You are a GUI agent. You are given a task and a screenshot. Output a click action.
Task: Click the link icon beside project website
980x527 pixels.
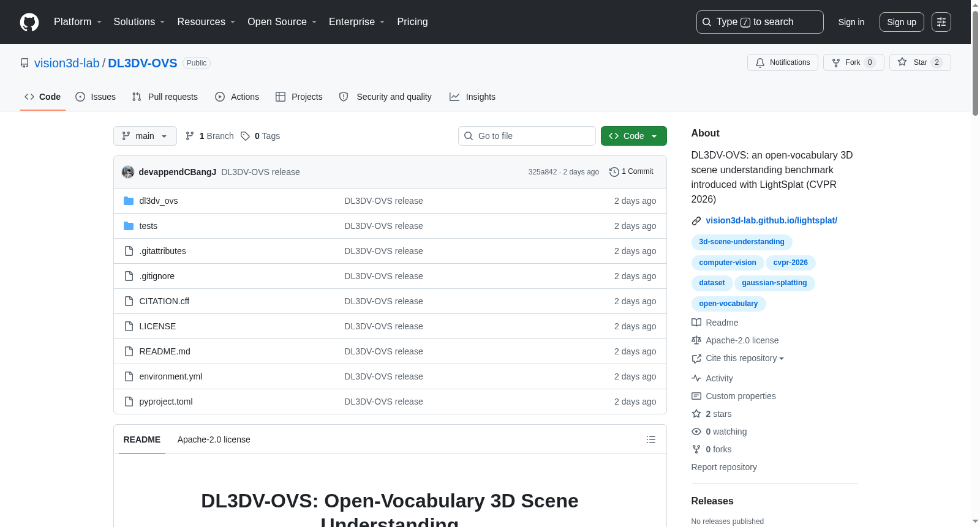tap(696, 221)
